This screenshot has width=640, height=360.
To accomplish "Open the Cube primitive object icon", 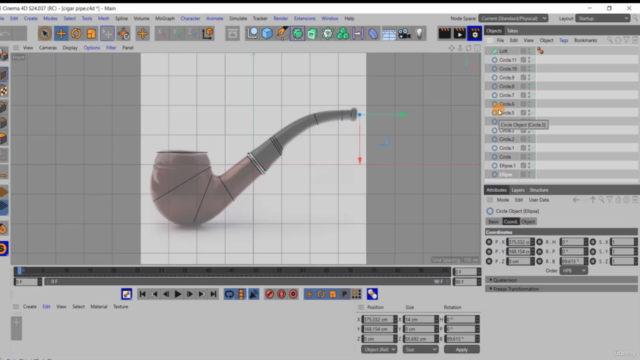I will [x=267, y=33].
